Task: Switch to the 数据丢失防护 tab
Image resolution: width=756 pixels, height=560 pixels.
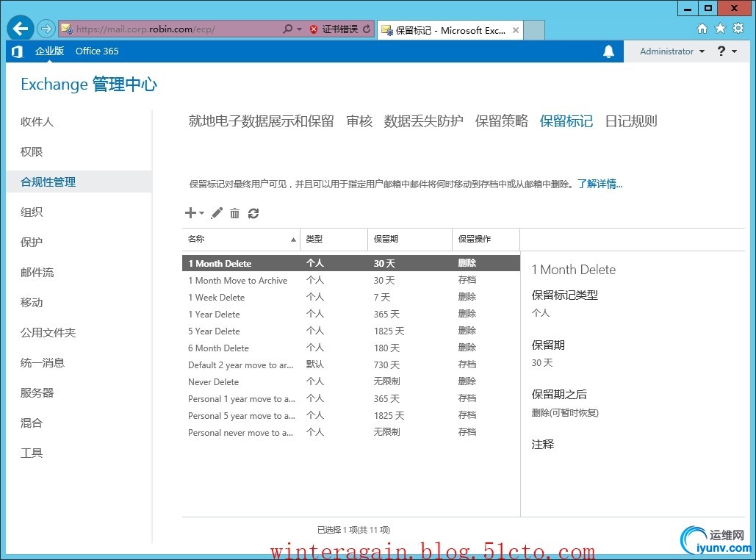Action: coord(423,121)
